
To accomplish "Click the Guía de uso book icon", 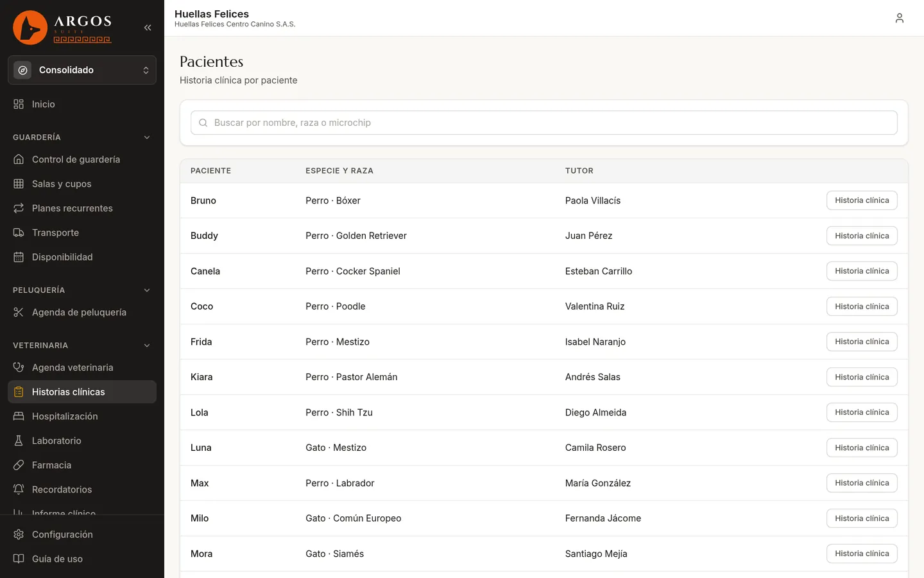I will tap(19, 559).
